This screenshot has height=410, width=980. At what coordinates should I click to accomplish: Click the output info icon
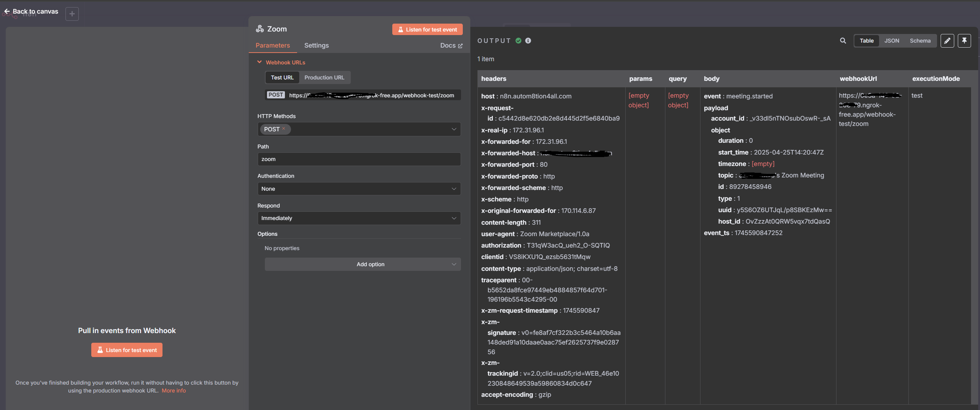[528, 41]
